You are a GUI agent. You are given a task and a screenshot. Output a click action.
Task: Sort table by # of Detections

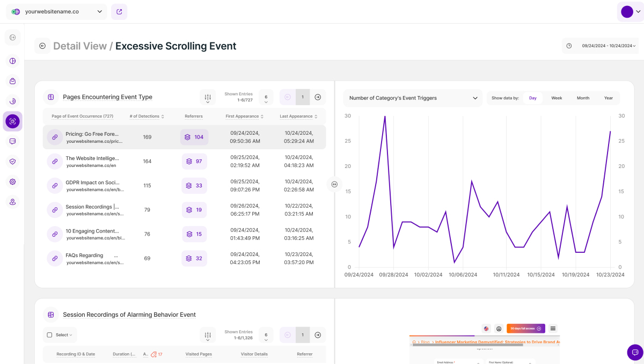pos(147,117)
